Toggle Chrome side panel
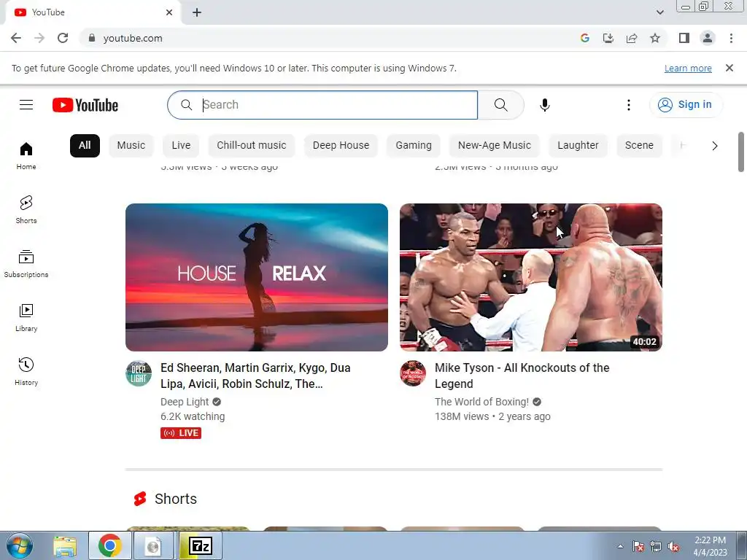 tap(684, 38)
